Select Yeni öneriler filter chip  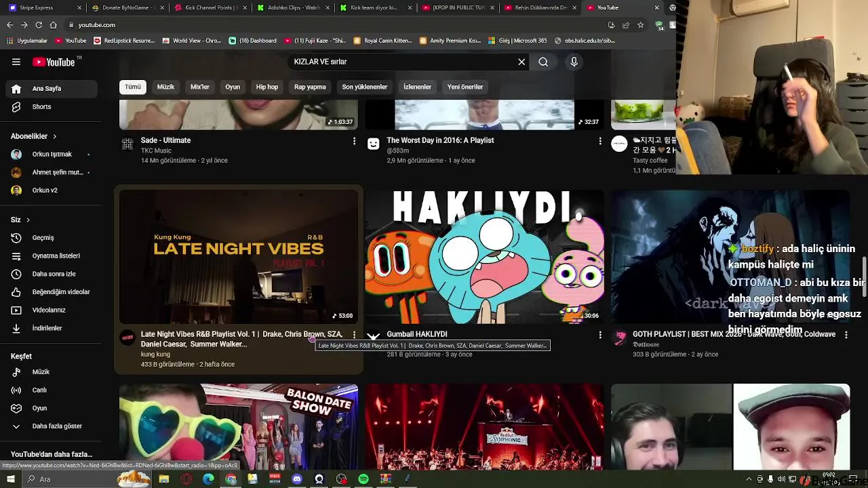(x=465, y=87)
